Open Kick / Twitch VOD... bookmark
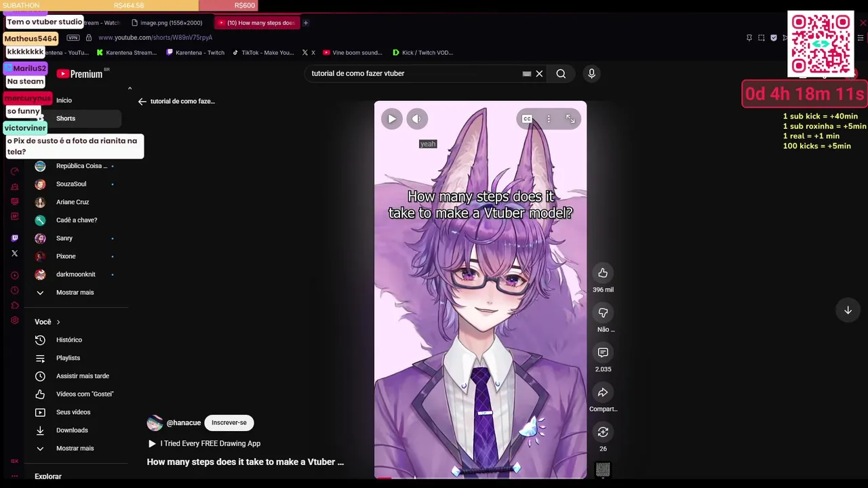 [423, 52]
